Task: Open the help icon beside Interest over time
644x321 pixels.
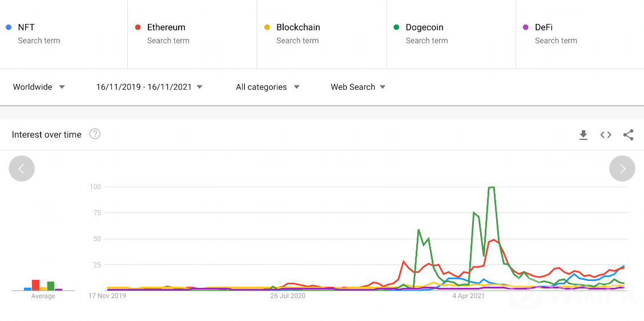Action: point(95,134)
